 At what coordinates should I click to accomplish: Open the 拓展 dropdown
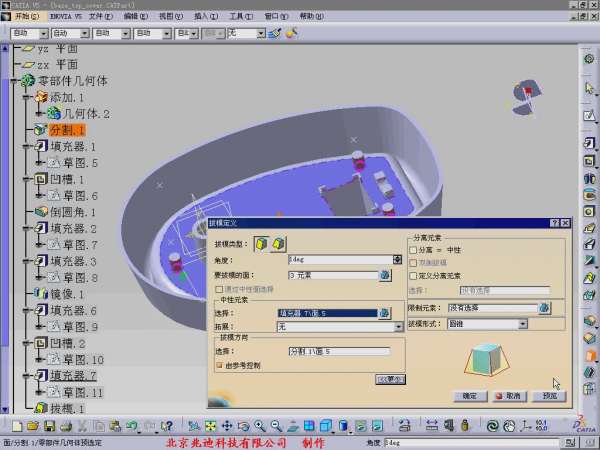(x=398, y=327)
